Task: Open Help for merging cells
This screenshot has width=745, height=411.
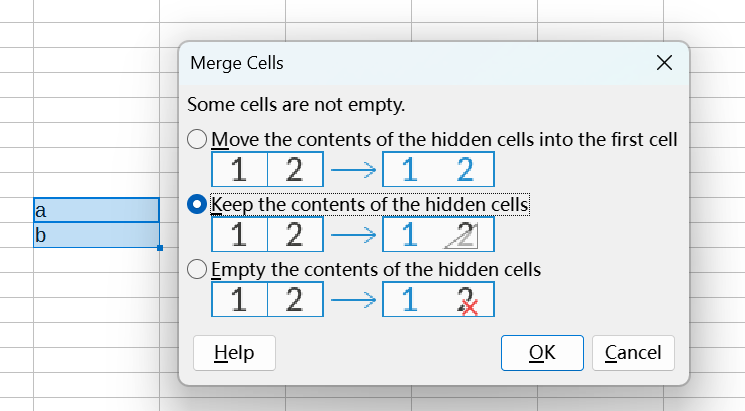Action: tap(234, 353)
